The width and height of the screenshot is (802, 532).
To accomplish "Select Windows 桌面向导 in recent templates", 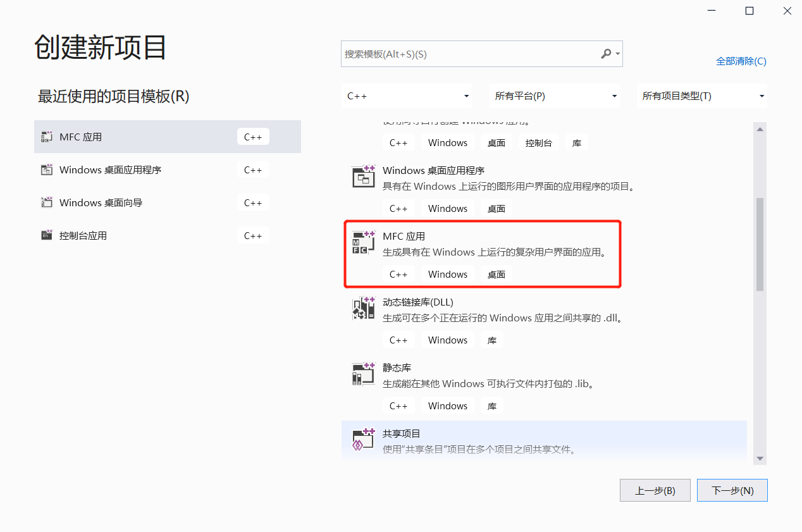I will (x=168, y=202).
